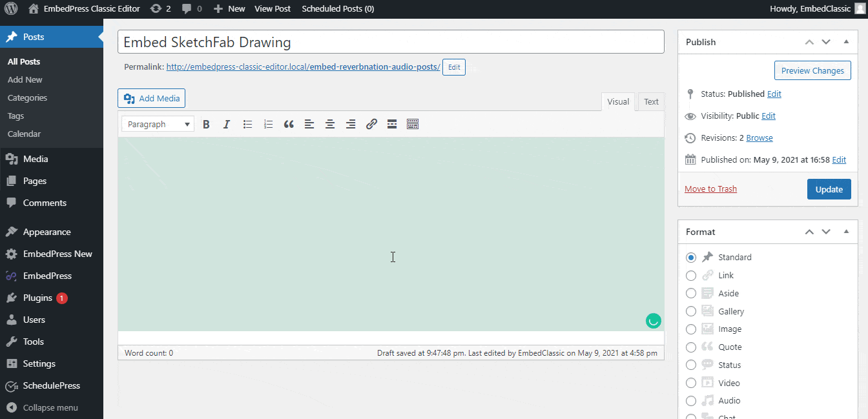Open the Howdy, EmbedClassic account menu

(x=816, y=9)
